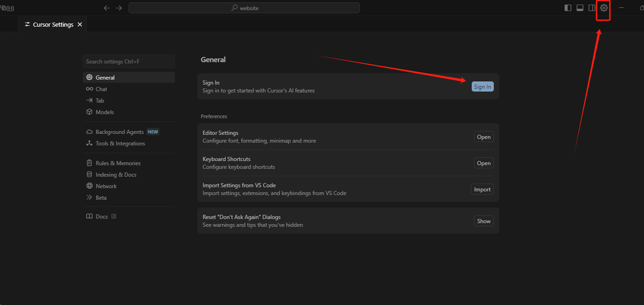Open settings via the gear icon
644x305 pixels.
(x=603, y=8)
